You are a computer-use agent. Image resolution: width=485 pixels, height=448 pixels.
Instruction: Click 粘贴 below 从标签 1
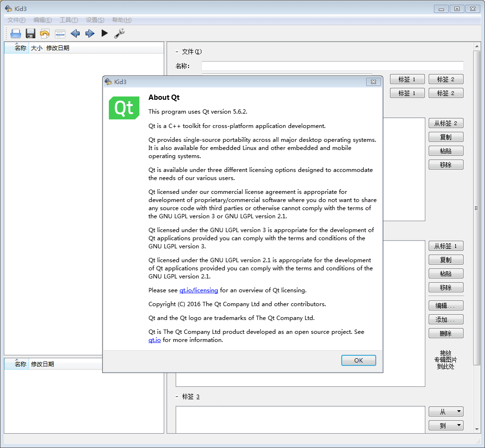pos(446,274)
